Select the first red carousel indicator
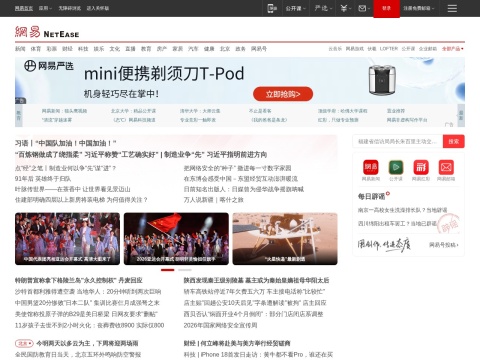Image resolution: width=480 pixels, height=360 pixels. pos(168,270)
